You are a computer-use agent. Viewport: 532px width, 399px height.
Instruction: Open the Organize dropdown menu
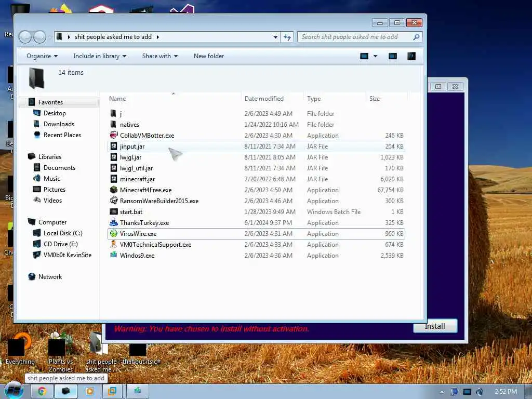42,56
